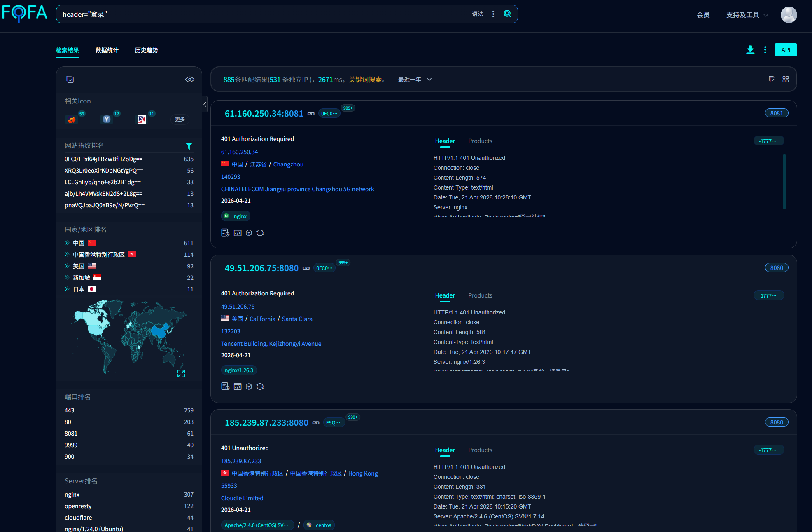Click the centos product tag
Image resolution: width=812 pixels, height=532 pixels.
click(x=320, y=525)
